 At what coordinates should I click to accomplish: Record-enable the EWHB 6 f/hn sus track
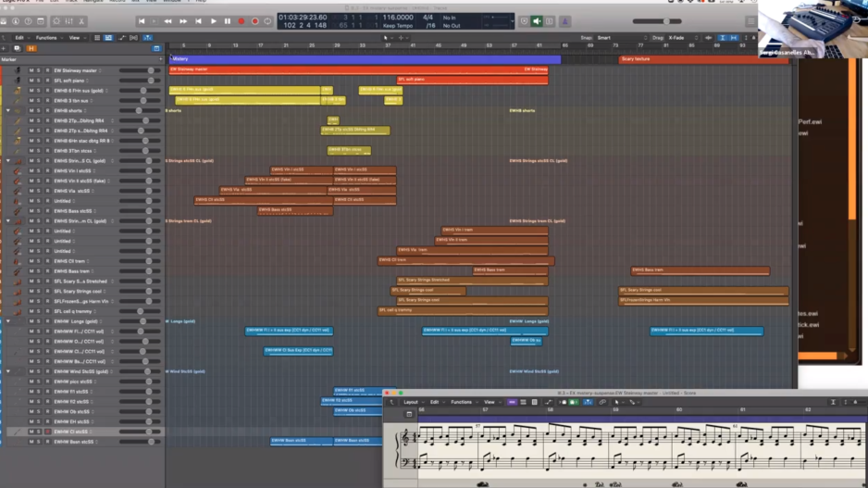[x=47, y=91]
